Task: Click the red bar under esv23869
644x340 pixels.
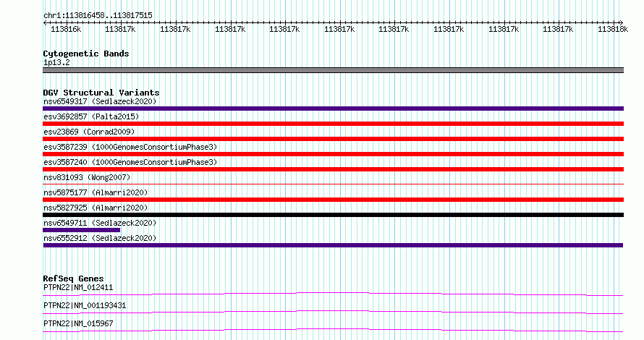Action: coord(333,139)
